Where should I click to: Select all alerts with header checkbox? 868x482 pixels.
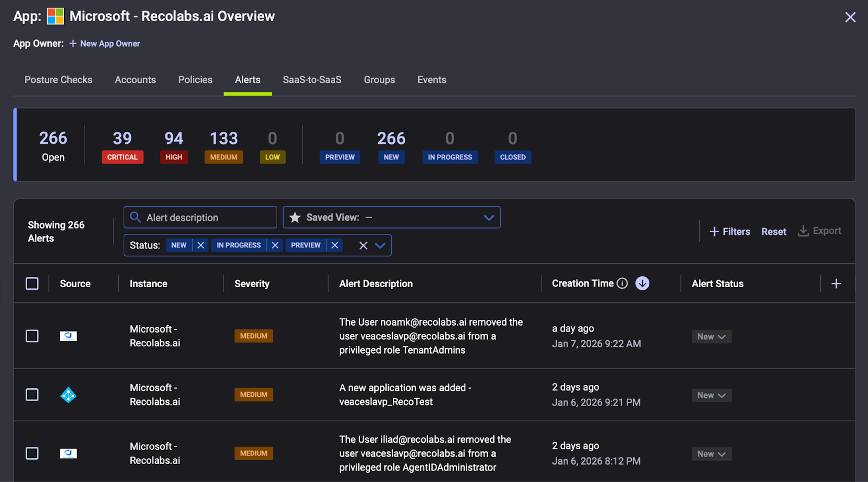[32, 283]
